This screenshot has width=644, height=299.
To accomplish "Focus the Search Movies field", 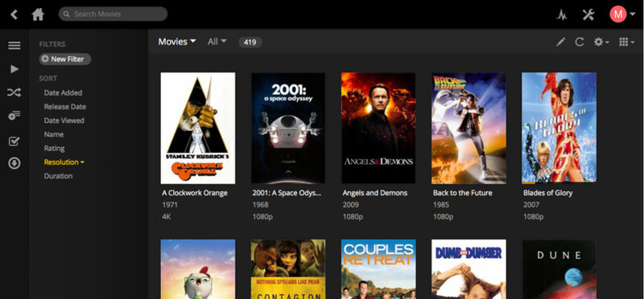I will [113, 14].
